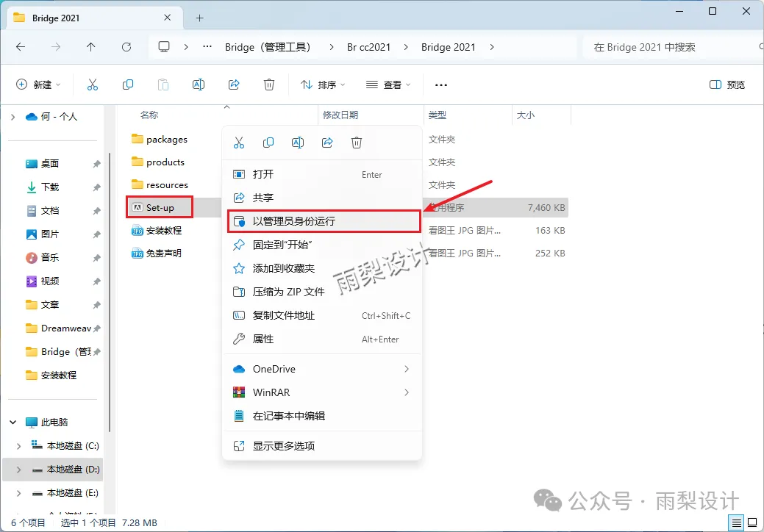Click the Cut icon in the toolbar

pos(92,85)
